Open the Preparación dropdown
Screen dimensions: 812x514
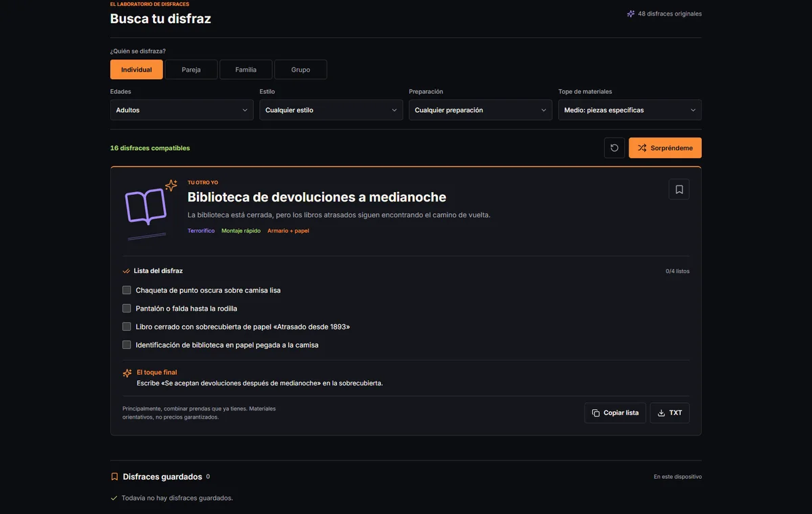[481, 110]
